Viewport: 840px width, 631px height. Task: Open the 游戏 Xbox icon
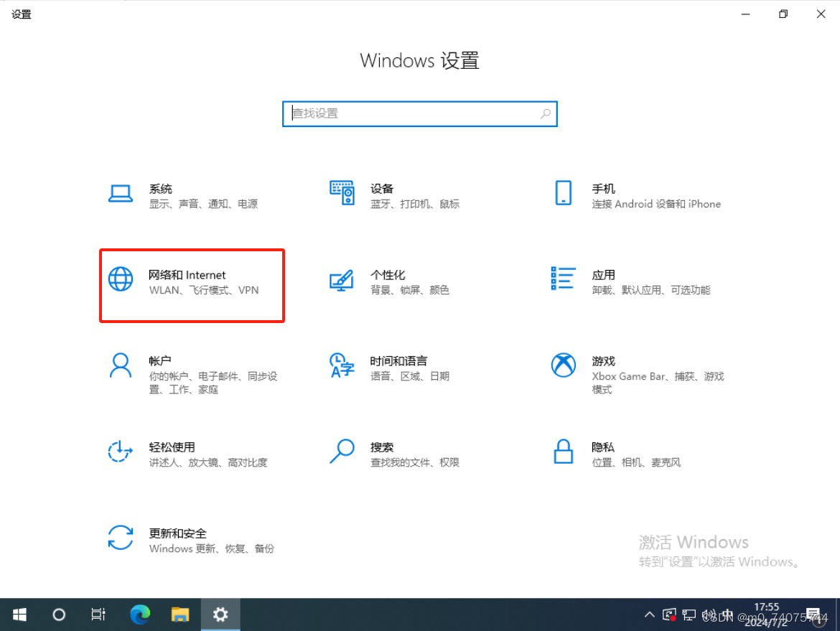pyautogui.click(x=563, y=365)
